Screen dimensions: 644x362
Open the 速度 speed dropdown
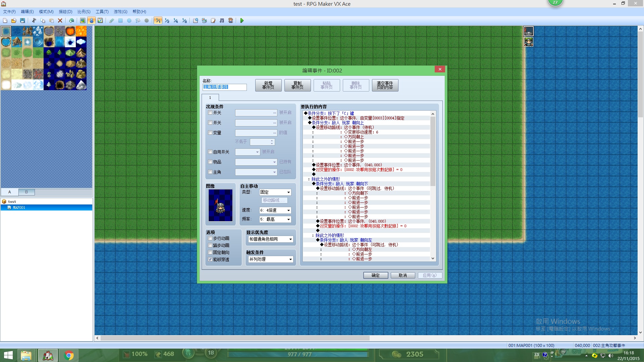click(275, 210)
